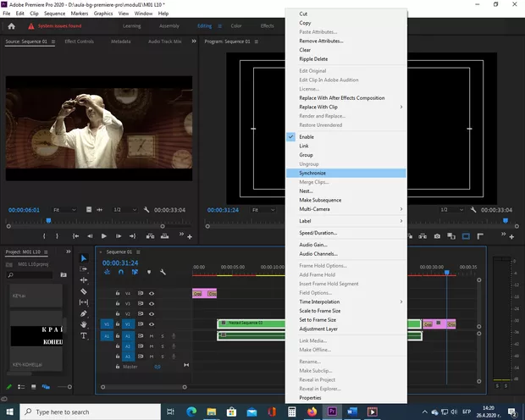Click the Source monitor settings wrench

(x=147, y=209)
